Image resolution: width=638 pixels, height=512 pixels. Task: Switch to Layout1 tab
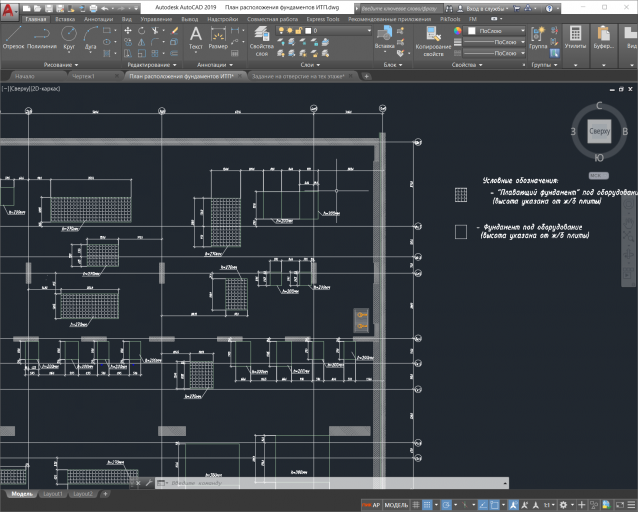point(53,494)
